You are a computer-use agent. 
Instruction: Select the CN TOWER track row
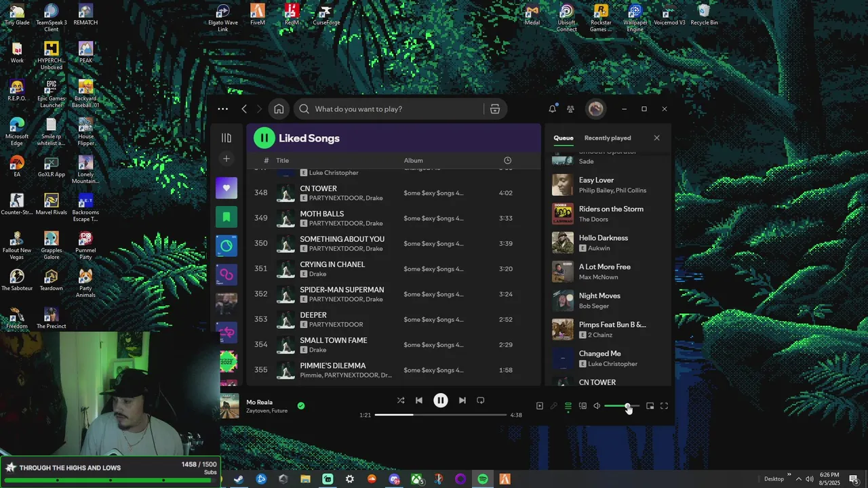[393, 193]
